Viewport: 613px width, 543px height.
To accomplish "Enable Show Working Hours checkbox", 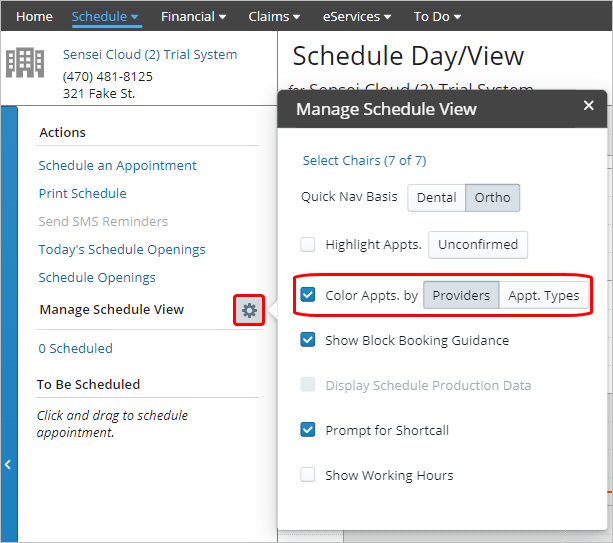I will (x=308, y=475).
